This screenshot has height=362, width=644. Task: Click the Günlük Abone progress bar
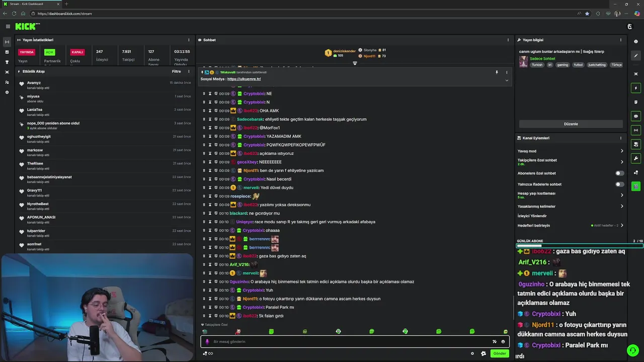580,246
